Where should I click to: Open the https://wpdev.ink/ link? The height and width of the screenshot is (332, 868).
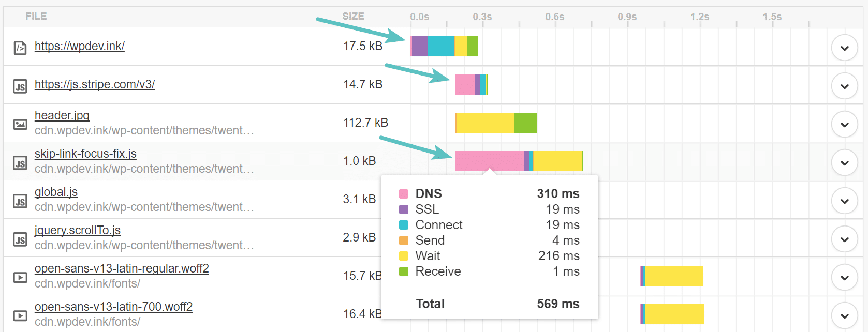coord(79,46)
